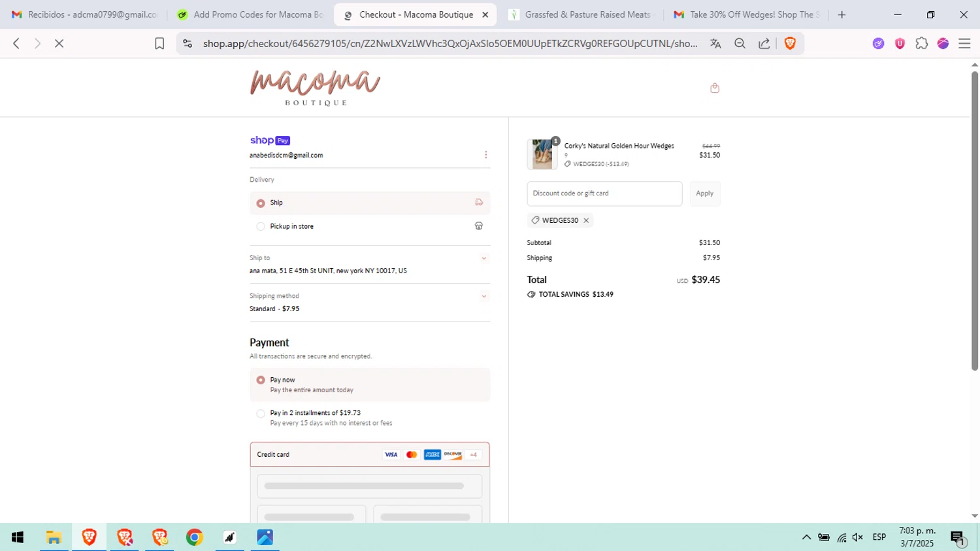The image size is (980, 551).
Task: Click the Standard - $7.95 shipping text
Action: coord(274,309)
